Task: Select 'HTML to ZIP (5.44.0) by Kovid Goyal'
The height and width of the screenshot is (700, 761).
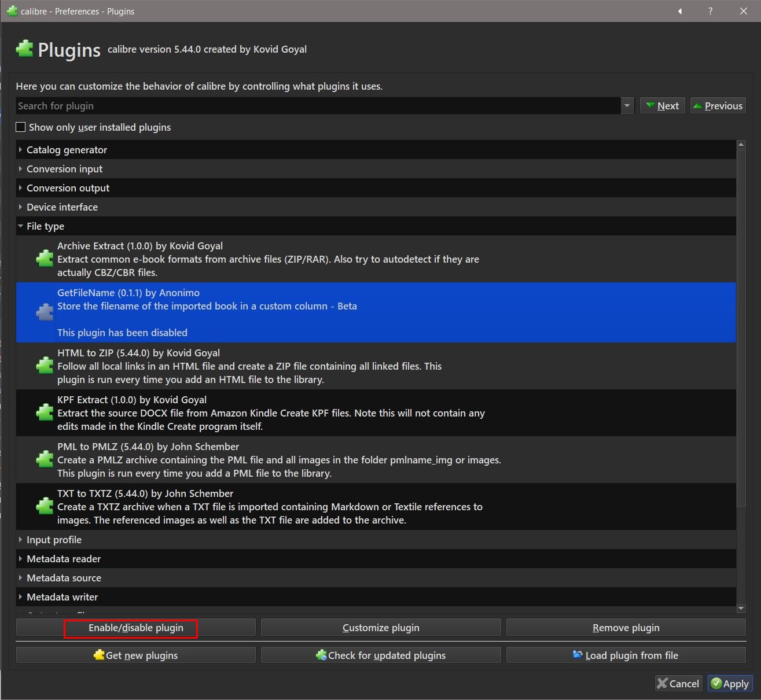Action: point(376,366)
